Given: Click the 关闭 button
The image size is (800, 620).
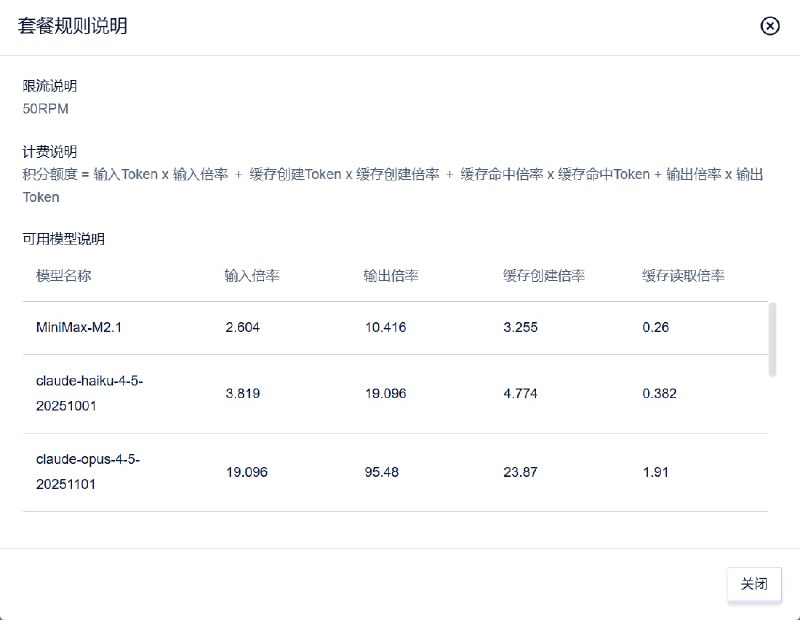Looking at the screenshot, I should [753, 584].
